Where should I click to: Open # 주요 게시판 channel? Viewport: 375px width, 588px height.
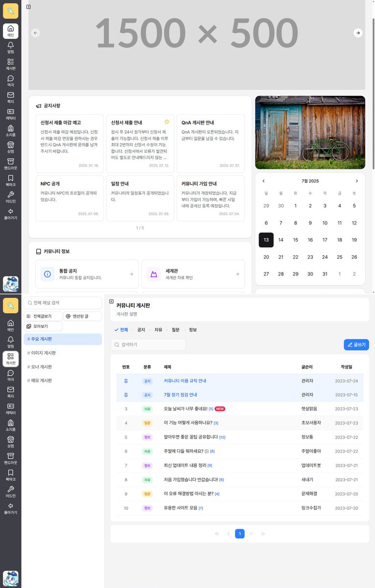(x=63, y=339)
